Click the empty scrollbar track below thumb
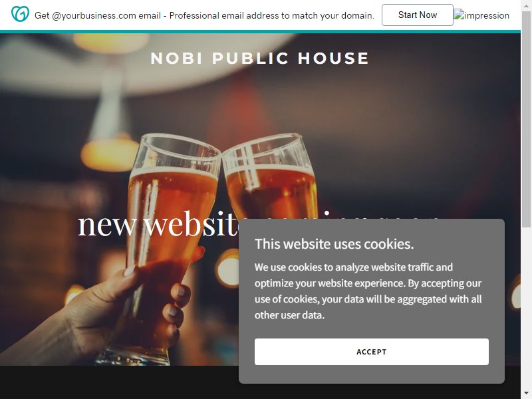Image resolution: width=532 pixels, height=399 pixels. [526, 309]
